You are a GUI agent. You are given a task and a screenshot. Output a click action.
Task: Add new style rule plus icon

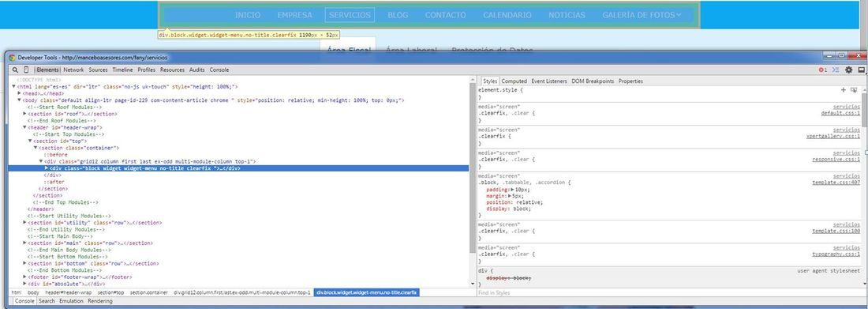(843, 89)
